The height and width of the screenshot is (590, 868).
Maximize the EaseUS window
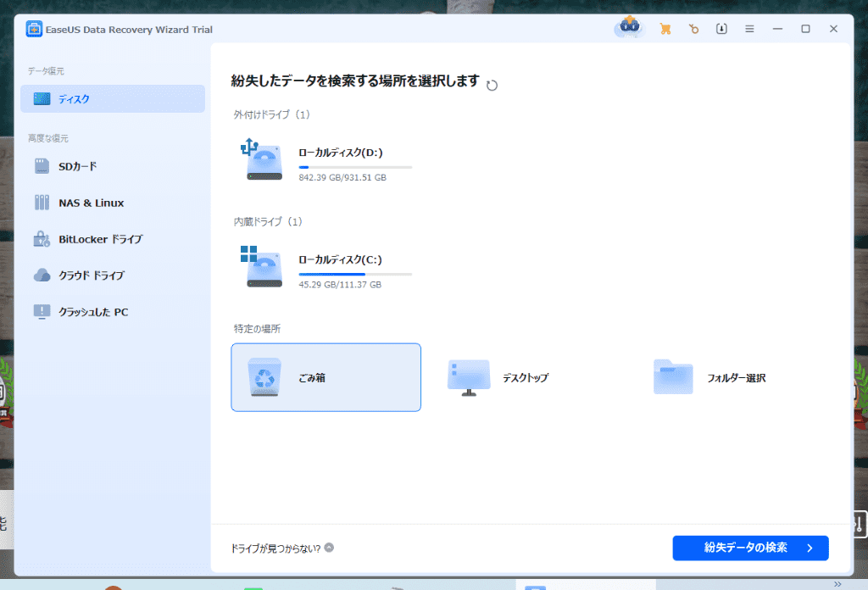pos(805,29)
